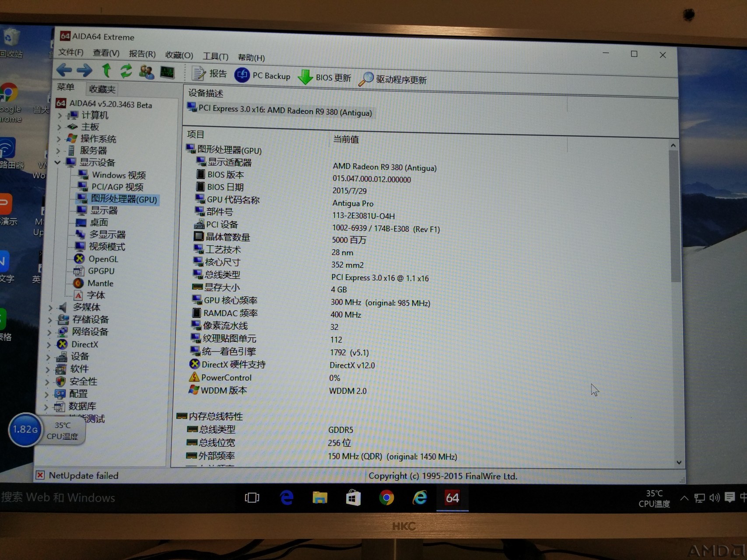This screenshot has height=560, width=747.
Task: Click the OpenGL icon in the tree
Action: (x=79, y=259)
